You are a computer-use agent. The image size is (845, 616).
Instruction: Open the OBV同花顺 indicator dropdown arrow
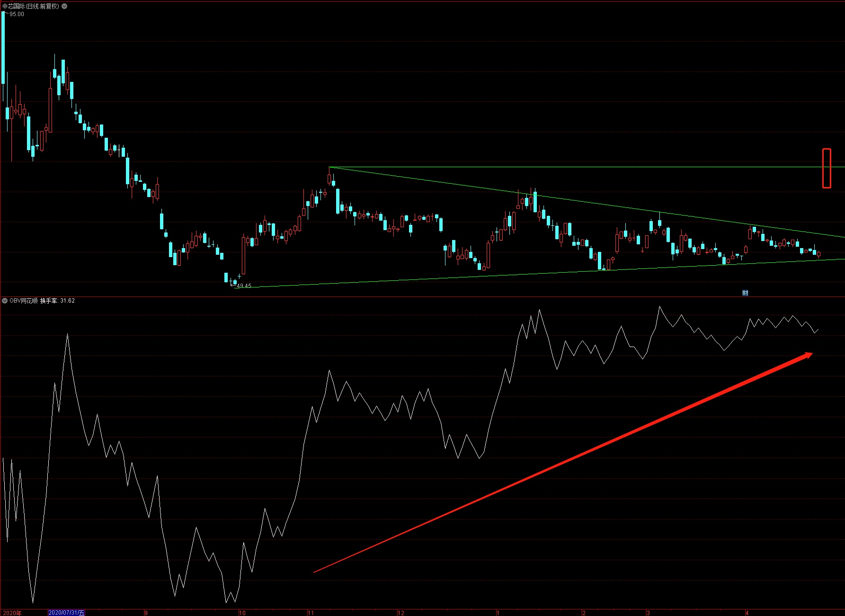(x=5, y=301)
